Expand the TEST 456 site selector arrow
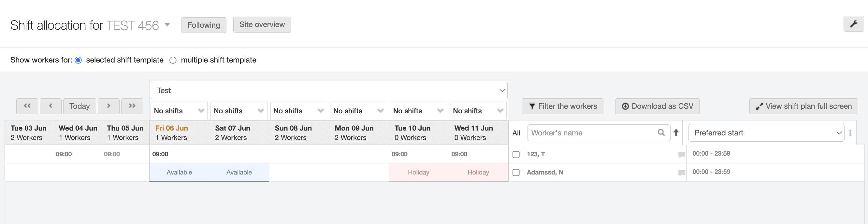Viewport: 868px width, 224px height. pos(167,25)
